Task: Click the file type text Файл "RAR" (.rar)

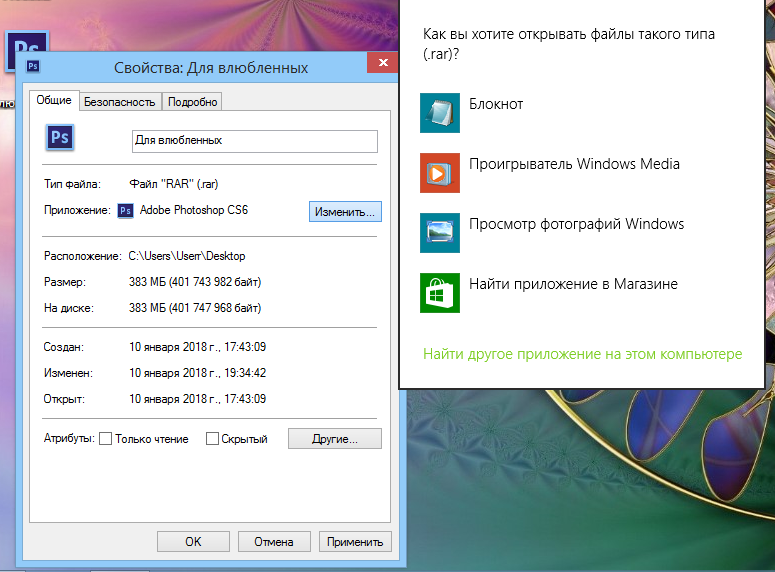Action: [x=173, y=184]
